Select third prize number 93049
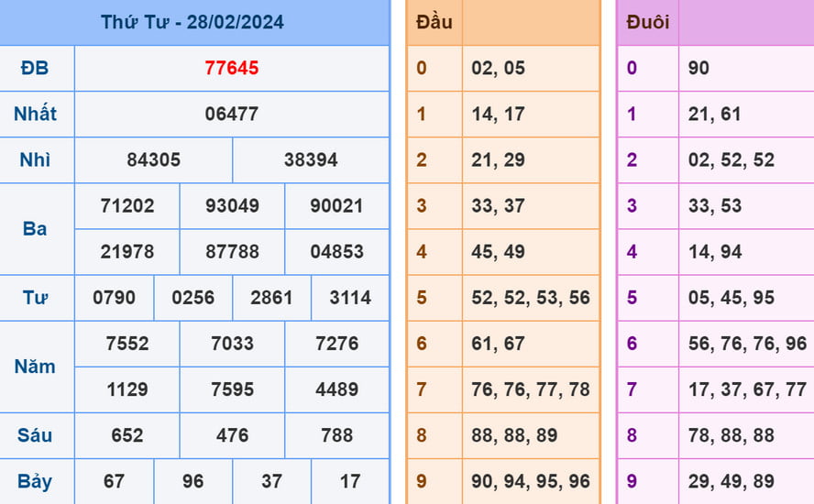Image resolution: width=814 pixels, height=504 pixels. 232,205
